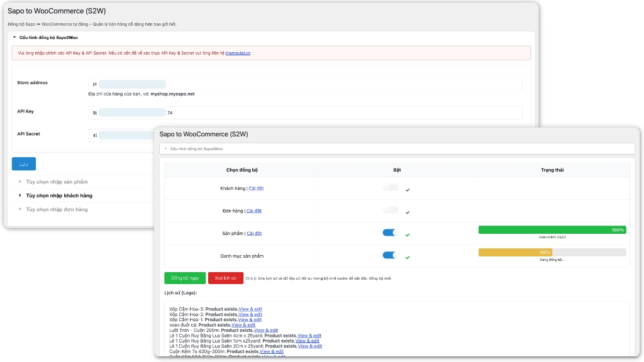Click the Đang đồng bộ status text
Image resolution: width=644 pixels, height=362 pixels.
552,260
